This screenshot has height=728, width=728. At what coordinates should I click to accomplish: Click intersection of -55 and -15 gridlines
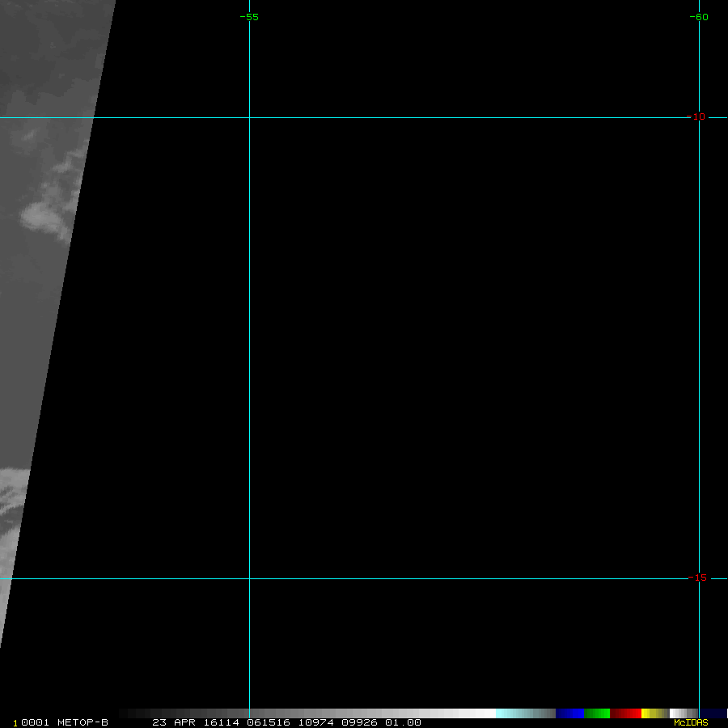point(249,578)
